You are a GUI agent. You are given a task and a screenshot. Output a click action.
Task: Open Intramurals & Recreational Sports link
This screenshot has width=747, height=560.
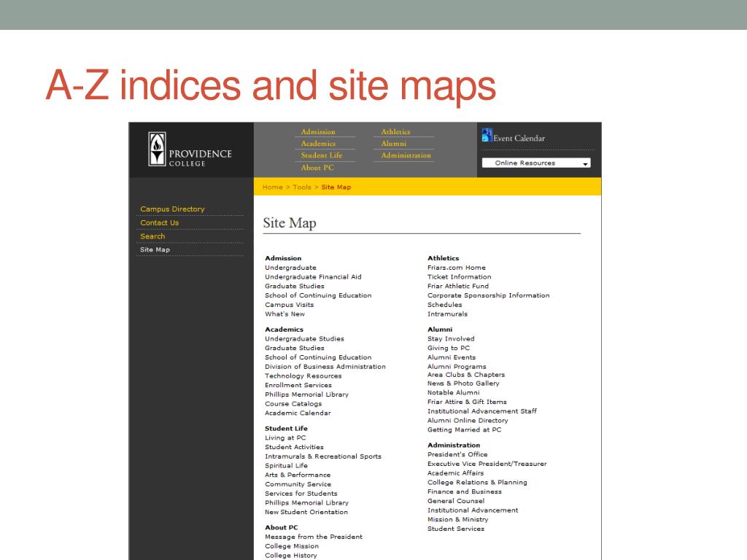click(x=323, y=456)
